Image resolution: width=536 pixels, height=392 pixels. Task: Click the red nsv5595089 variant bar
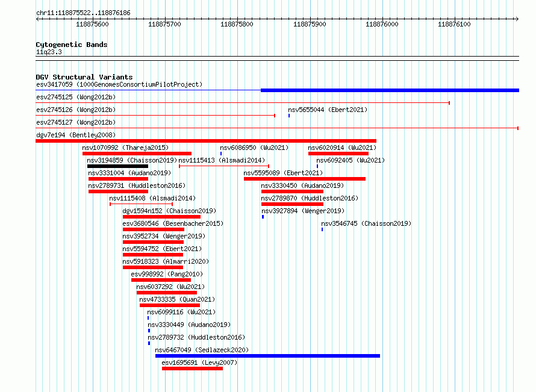[305, 179]
